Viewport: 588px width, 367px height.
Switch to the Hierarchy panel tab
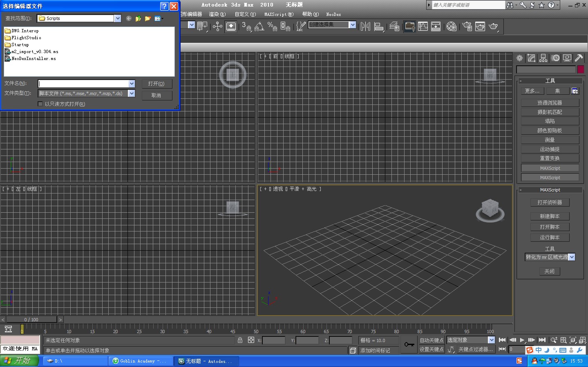543,58
